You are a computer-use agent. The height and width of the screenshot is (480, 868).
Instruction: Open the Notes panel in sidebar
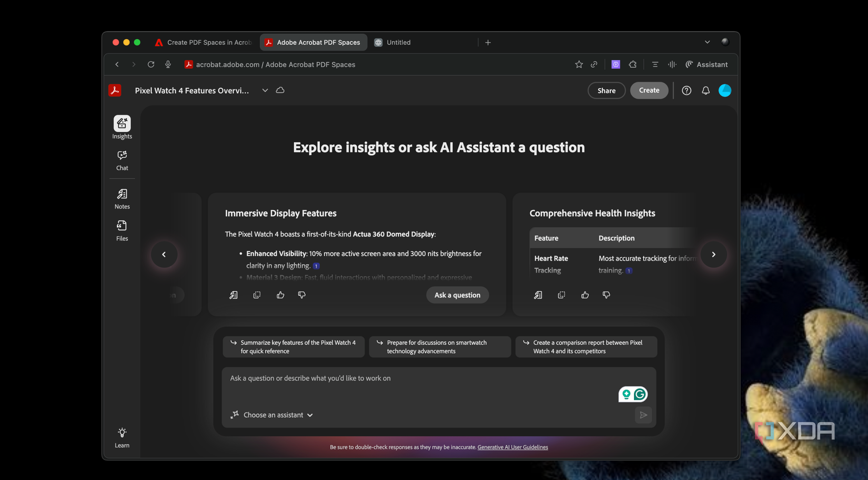pyautogui.click(x=122, y=199)
